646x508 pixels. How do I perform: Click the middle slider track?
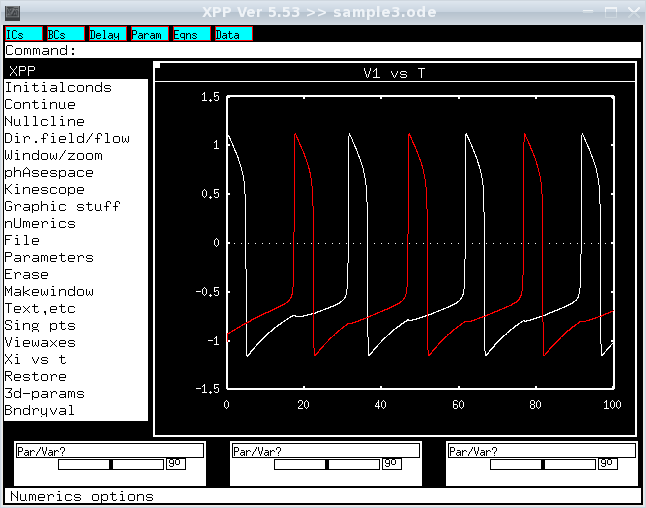tap(327, 464)
